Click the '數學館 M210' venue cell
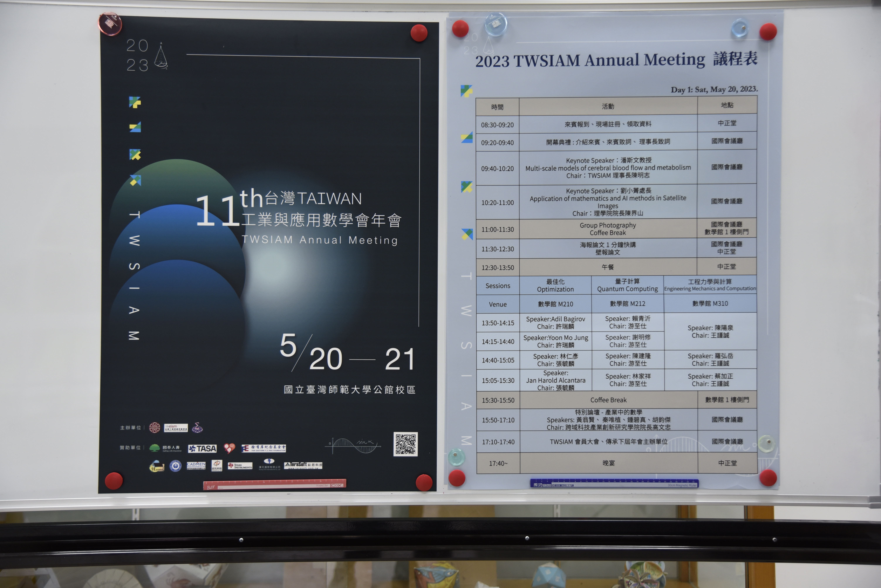 pos(555,304)
